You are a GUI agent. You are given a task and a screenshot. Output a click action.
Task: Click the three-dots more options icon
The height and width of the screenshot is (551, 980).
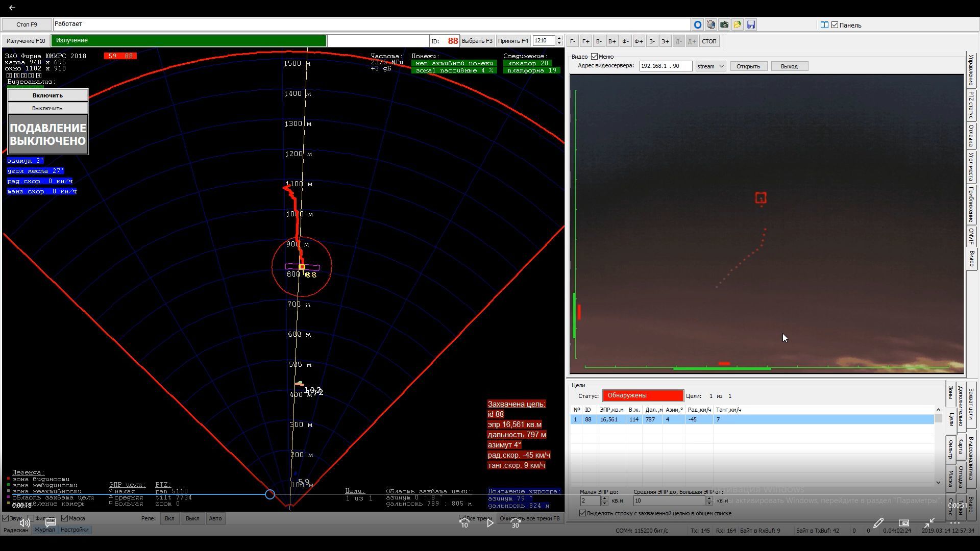(x=954, y=523)
